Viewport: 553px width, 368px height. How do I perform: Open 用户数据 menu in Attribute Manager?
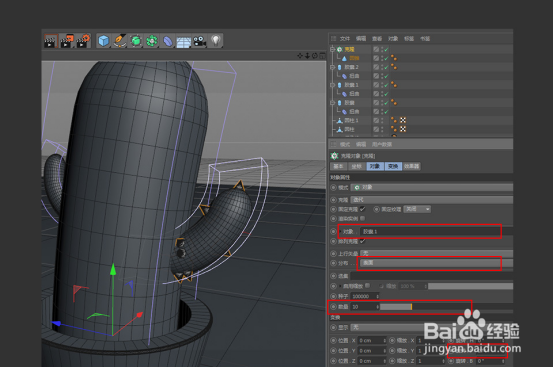point(382,144)
